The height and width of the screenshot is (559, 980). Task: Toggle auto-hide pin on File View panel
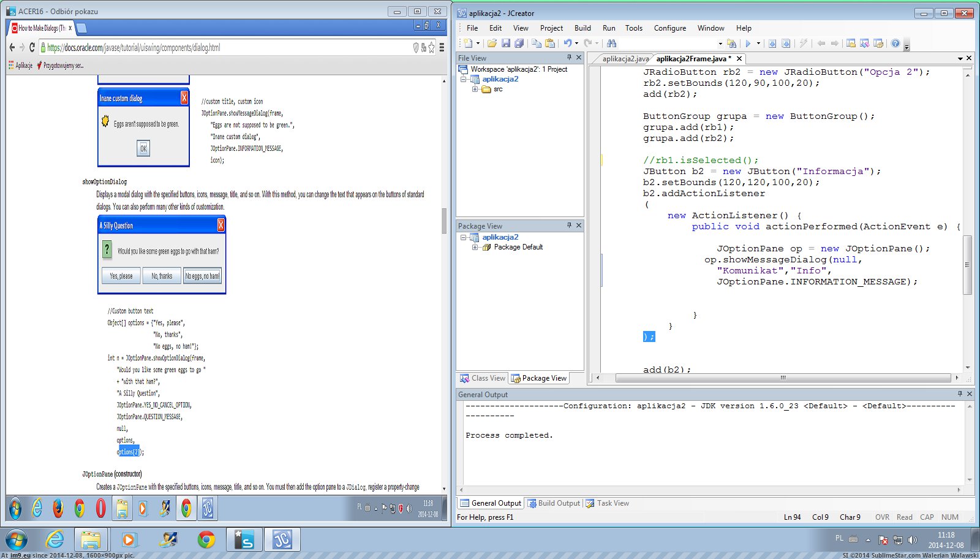coord(569,58)
